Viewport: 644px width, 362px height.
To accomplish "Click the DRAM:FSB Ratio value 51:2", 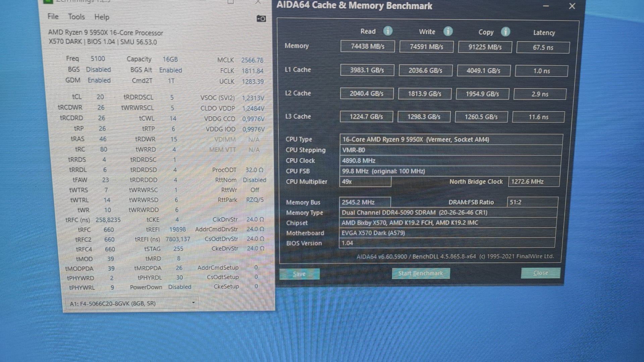I will click(533, 202).
